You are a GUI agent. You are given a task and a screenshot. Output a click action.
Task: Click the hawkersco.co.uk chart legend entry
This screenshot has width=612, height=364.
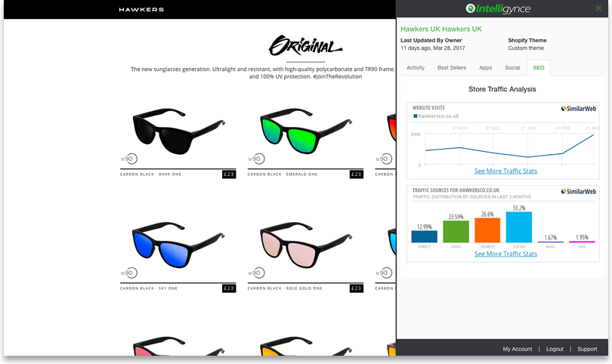coord(436,116)
